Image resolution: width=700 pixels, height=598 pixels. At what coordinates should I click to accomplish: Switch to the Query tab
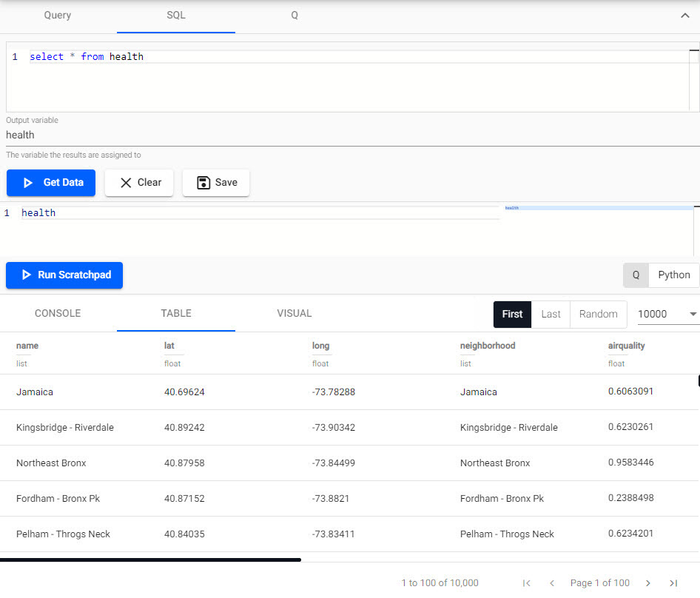pos(58,16)
